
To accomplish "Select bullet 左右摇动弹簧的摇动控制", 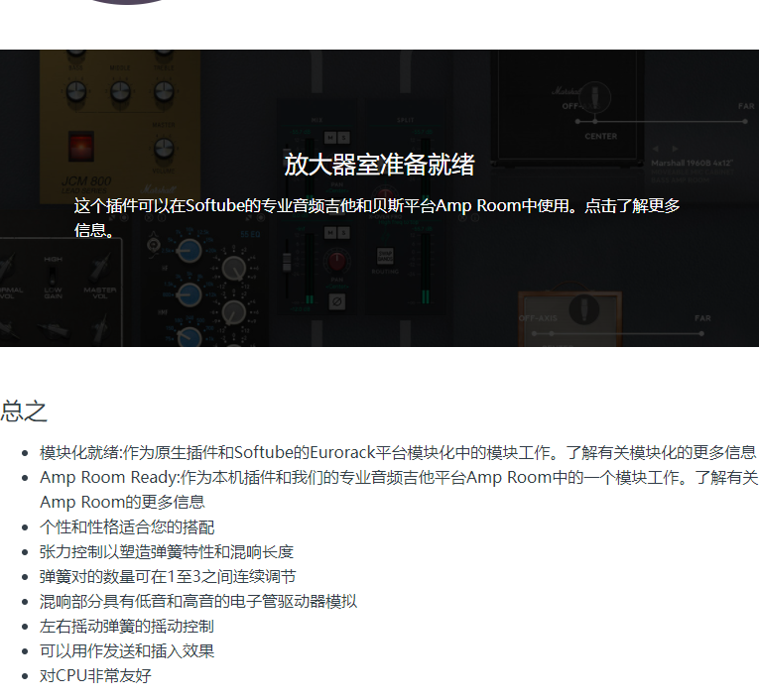I will (127, 627).
